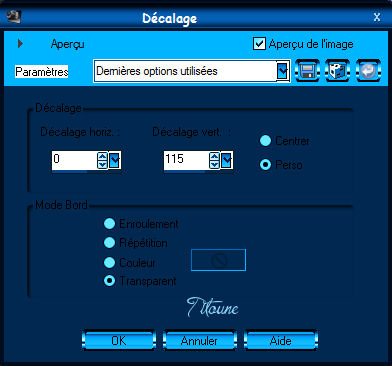Expand the Aperçu preview triangle
This screenshot has width=392, height=366.
tap(20, 43)
